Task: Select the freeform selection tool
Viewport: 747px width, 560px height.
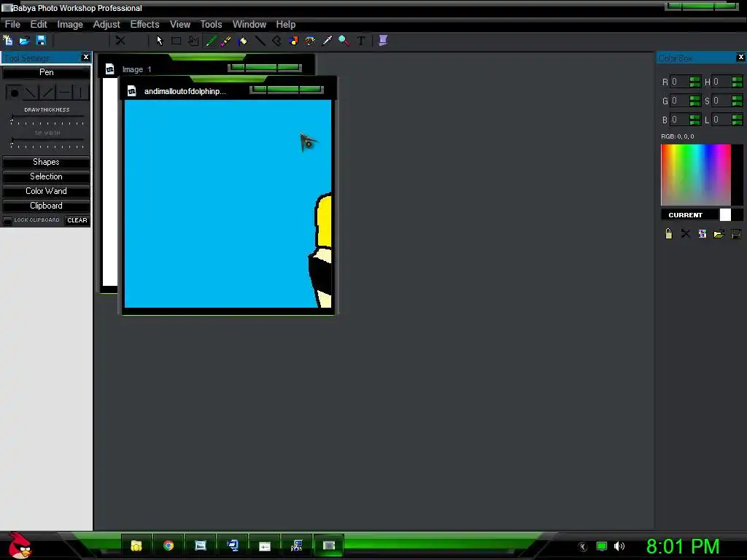Action: coord(193,41)
